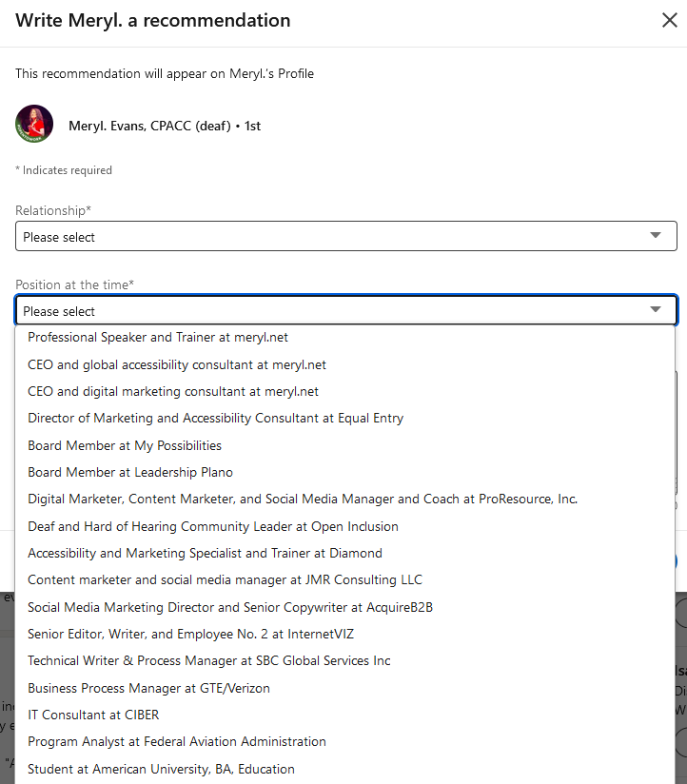Pick Board Member at Leadership Plano
Image resolution: width=687 pixels, height=784 pixels.
pyautogui.click(x=130, y=472)
